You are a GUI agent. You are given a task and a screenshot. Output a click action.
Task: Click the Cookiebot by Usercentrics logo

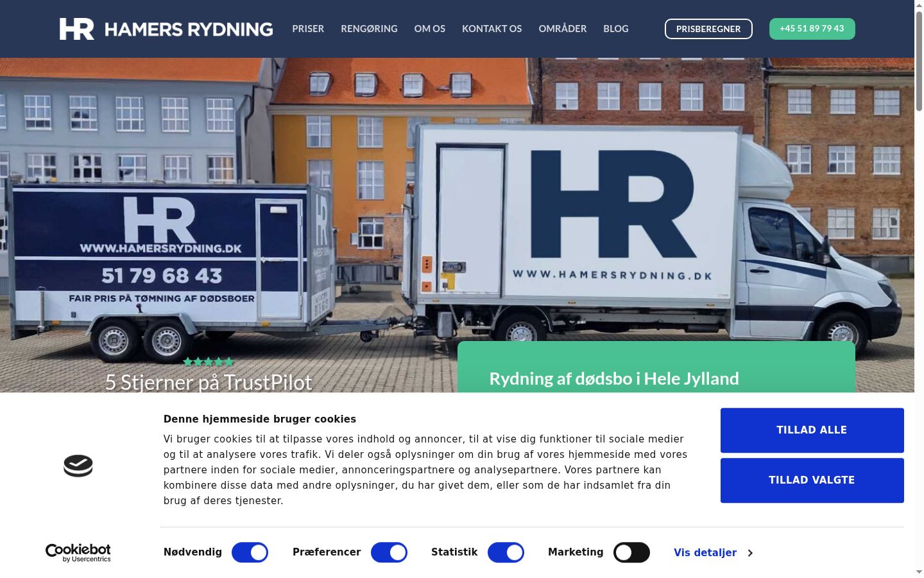point(78,552)
